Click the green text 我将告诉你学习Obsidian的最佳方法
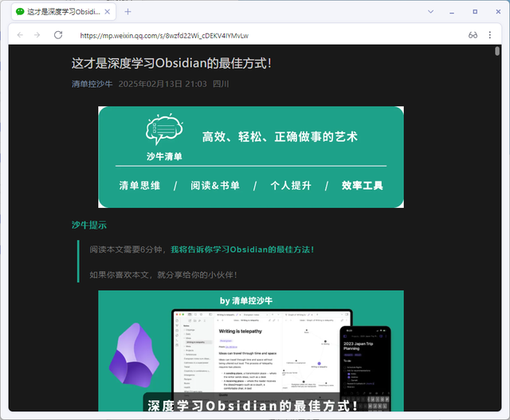Image resolution: width=510 pixels, height=420 pixels. coord(242,249)
